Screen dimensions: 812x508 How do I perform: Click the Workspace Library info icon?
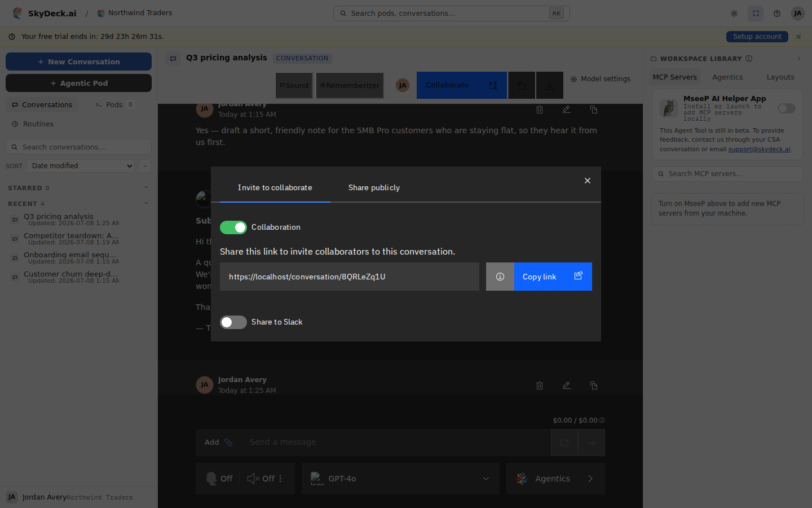click(x=749, y=59)
